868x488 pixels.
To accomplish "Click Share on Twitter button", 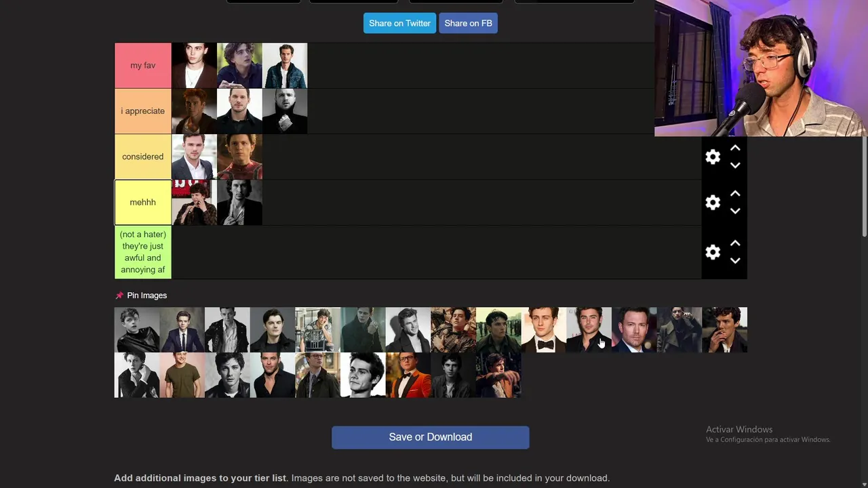I will pos(399,23).
